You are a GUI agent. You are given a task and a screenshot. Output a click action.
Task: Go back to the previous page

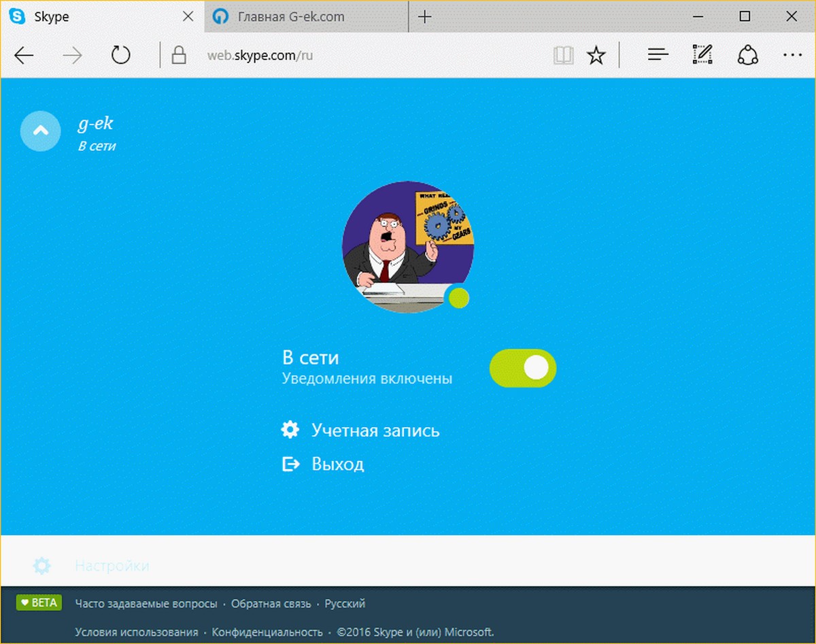[x=24, y=56]
